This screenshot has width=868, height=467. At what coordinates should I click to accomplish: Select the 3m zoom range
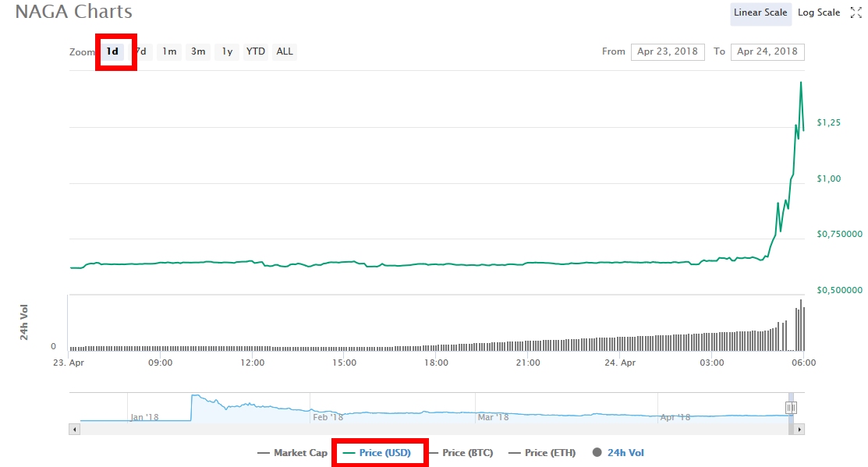coord(198,51)
